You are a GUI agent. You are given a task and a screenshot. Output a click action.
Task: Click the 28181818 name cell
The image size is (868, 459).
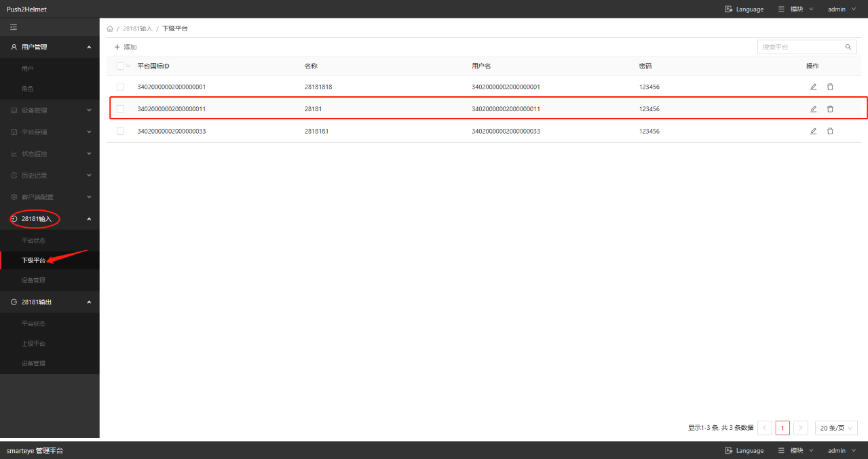pyautogui.click(x=318, y=87)
